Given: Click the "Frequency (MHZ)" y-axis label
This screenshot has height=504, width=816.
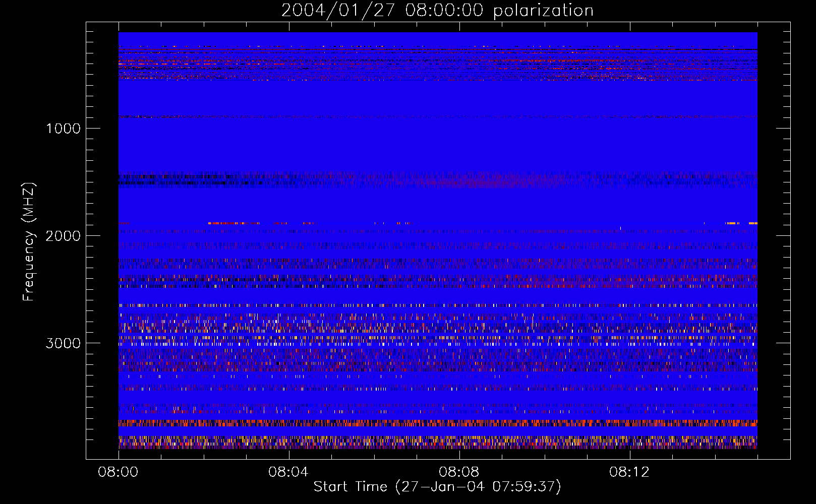Looking at the screenshot, I should click(29, 242).
